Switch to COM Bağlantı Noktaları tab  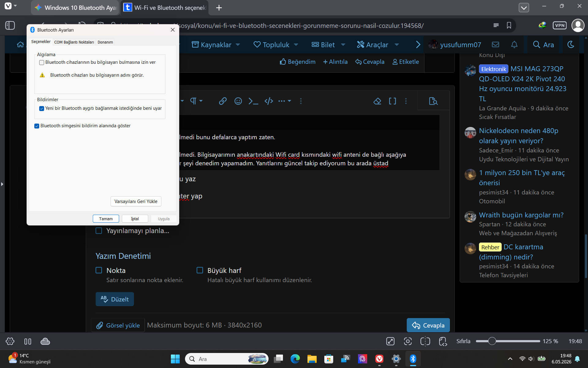coord(74,42)
